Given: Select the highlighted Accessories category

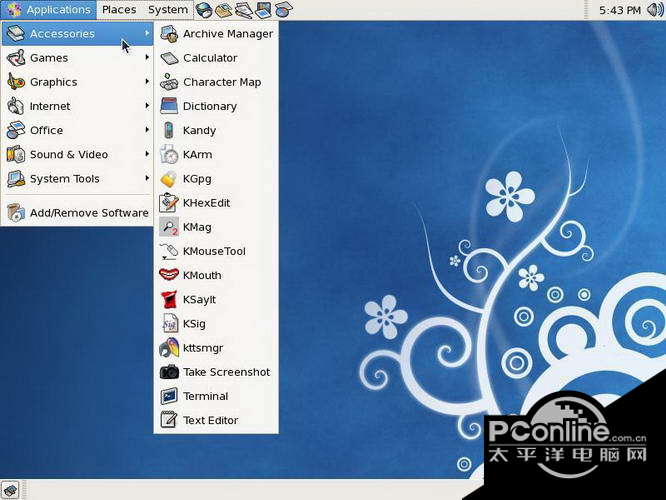Looking at the screenshot, I should click(77, 34).
